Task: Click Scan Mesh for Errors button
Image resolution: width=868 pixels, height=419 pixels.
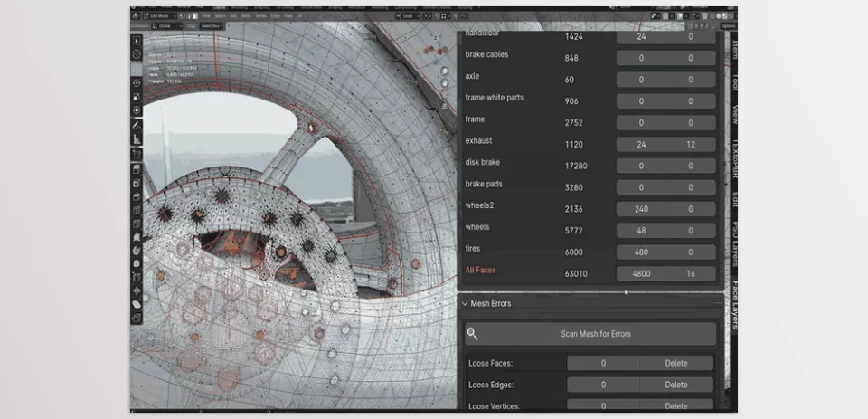Action: (590, 334)
